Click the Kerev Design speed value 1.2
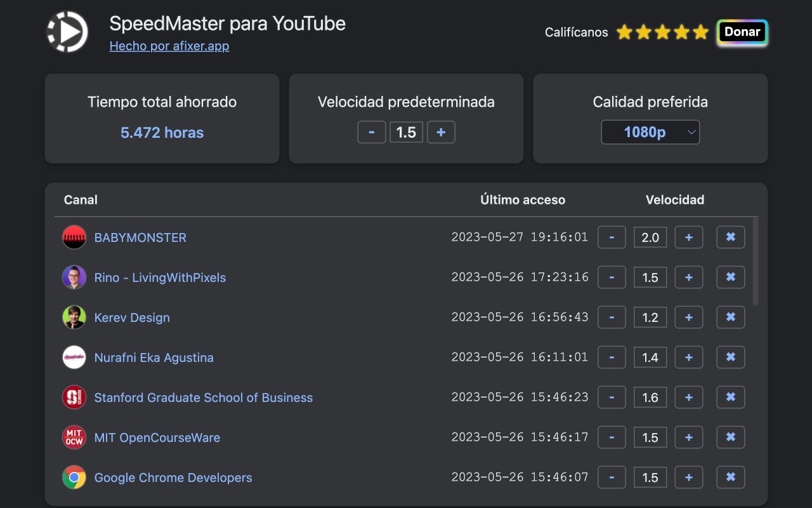This screenshot has width=812, height=508. coord(650,317)
